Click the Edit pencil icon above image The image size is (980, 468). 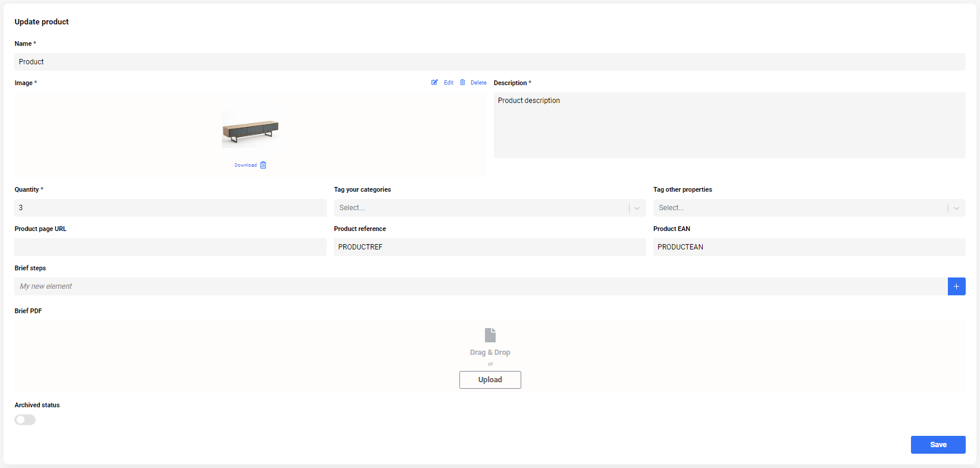[434, 83]
